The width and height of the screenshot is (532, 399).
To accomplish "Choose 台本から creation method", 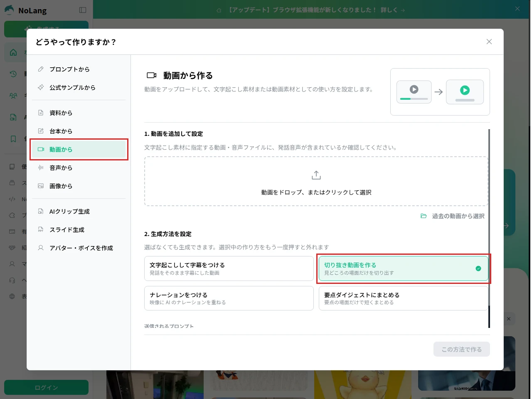I will click(79, 131).
